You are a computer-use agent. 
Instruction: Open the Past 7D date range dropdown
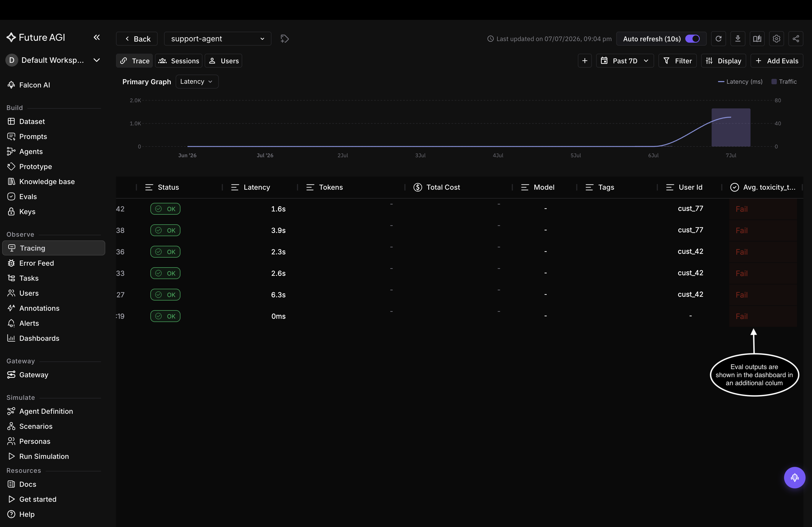625,61
